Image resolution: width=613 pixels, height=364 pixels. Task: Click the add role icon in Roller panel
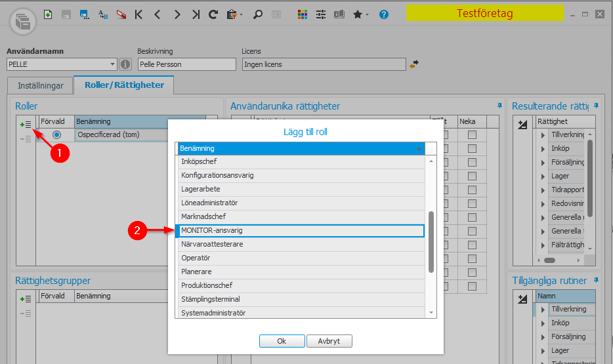pyautogui.click(x=26, y=123)
